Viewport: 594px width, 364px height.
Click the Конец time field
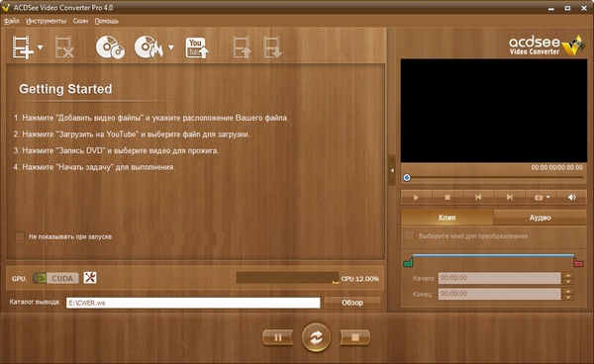pos(499,294)
